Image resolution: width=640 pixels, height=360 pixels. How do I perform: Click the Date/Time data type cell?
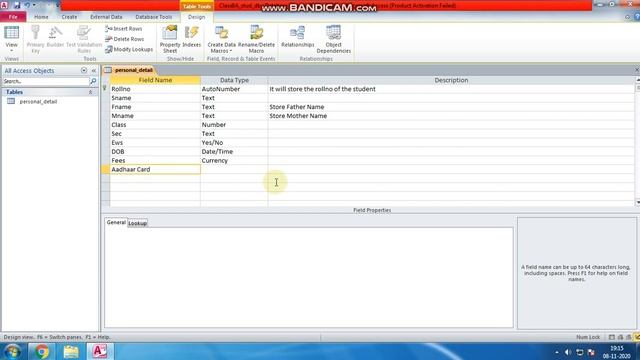(x=234, y=151)
